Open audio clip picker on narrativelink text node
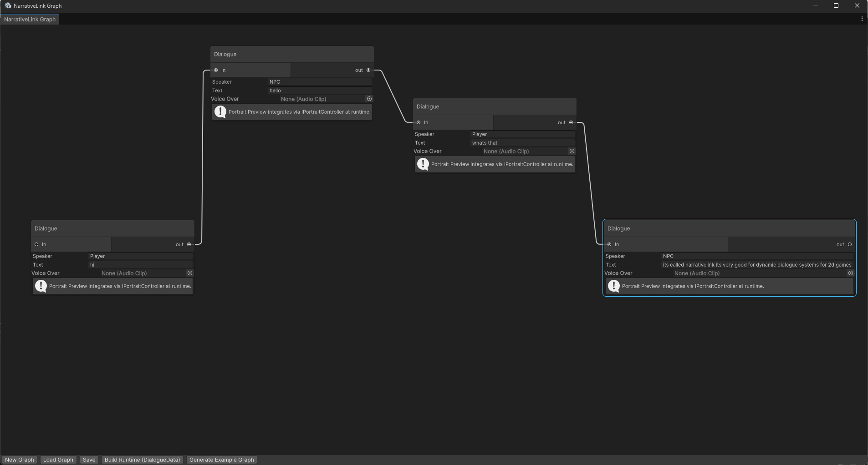Viewport: 868px width, 465px height. (850, 273)
